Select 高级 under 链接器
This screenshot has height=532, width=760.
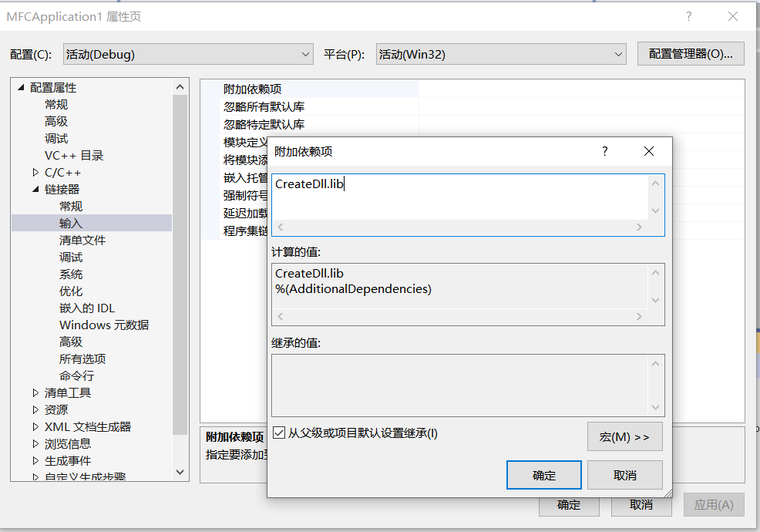point(71,342)
